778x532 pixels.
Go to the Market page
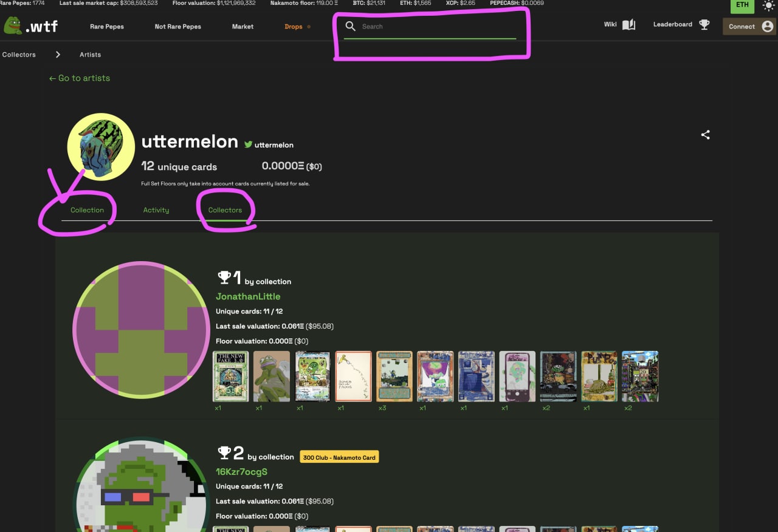[x=243, y=27]
